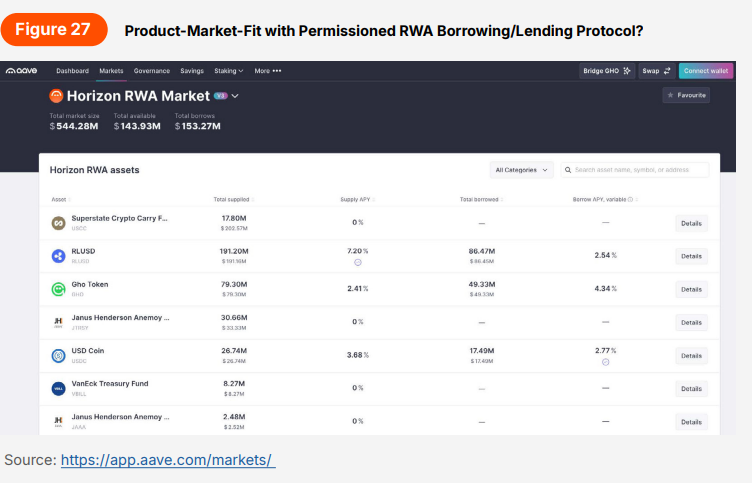Click the asset search input field
Image resolution: width=752 pixels, height=483 pixels.
(640, 170)
